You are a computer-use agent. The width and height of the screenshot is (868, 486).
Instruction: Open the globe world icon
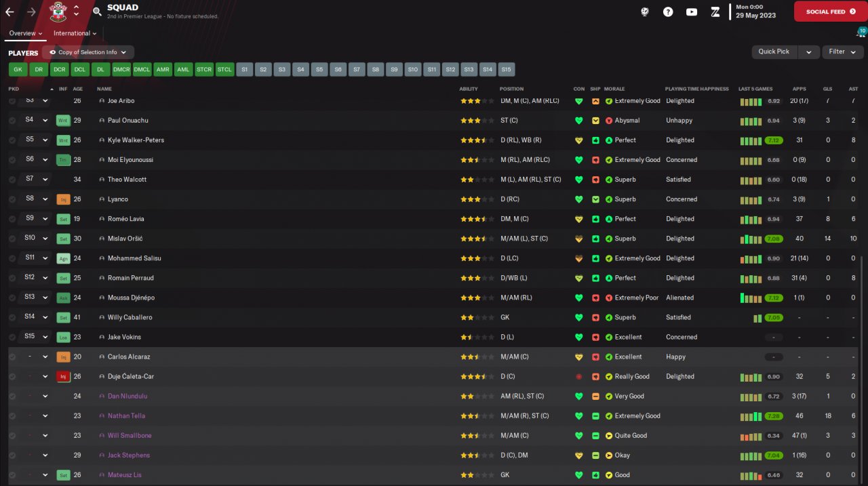point(645,12)
